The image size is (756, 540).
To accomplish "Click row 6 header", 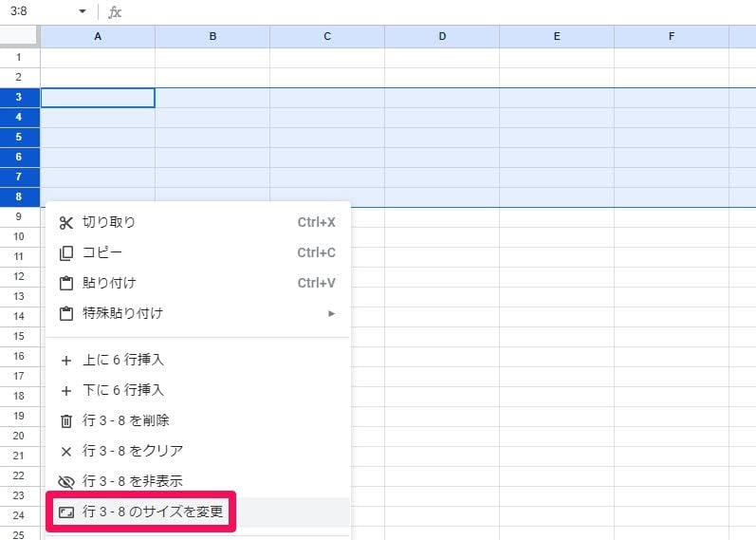I will tap(19, 157).
